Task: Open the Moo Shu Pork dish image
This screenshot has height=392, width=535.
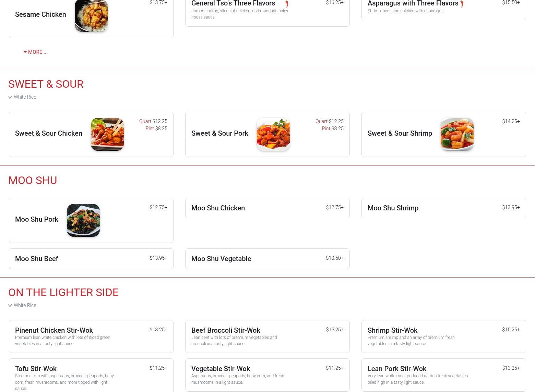Action: (x=83, y=220)
